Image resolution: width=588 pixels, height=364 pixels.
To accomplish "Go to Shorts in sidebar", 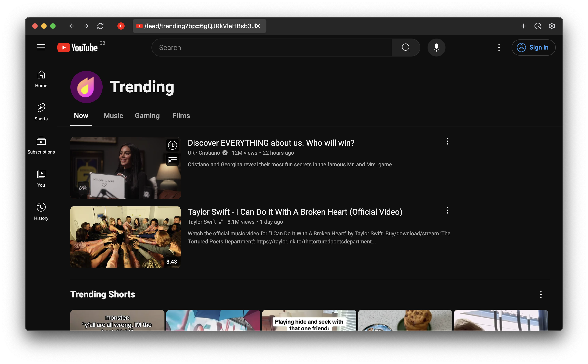I will point(41,112).
